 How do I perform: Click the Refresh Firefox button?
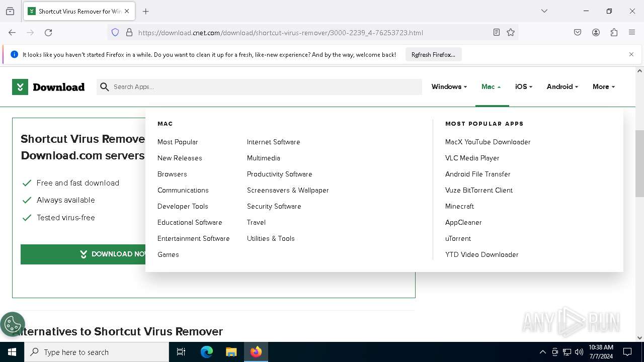[433, 54]
